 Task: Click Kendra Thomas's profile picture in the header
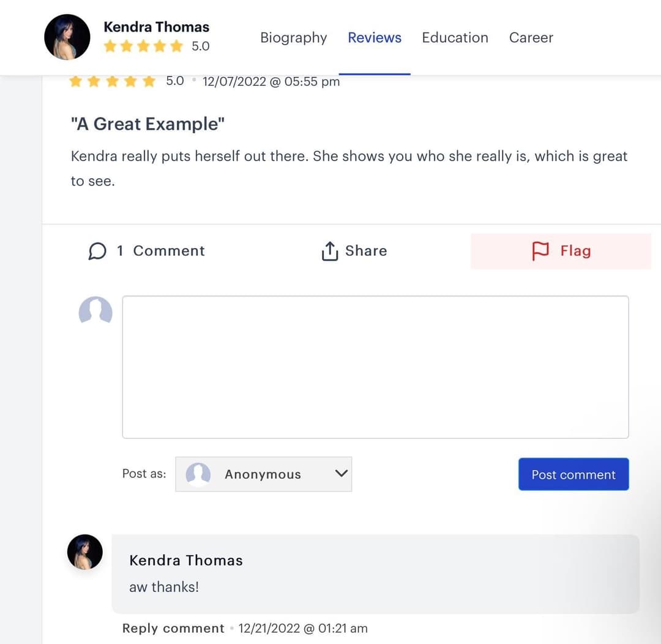pyautogui.click(x=67, y=37)
